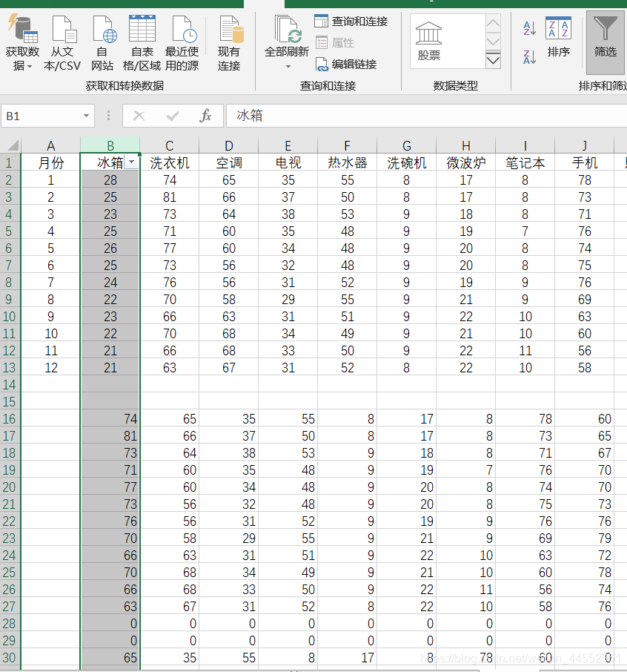Click cell C3 with value 81
Viewport: 627px width, 672px height.
coord(169,197)
